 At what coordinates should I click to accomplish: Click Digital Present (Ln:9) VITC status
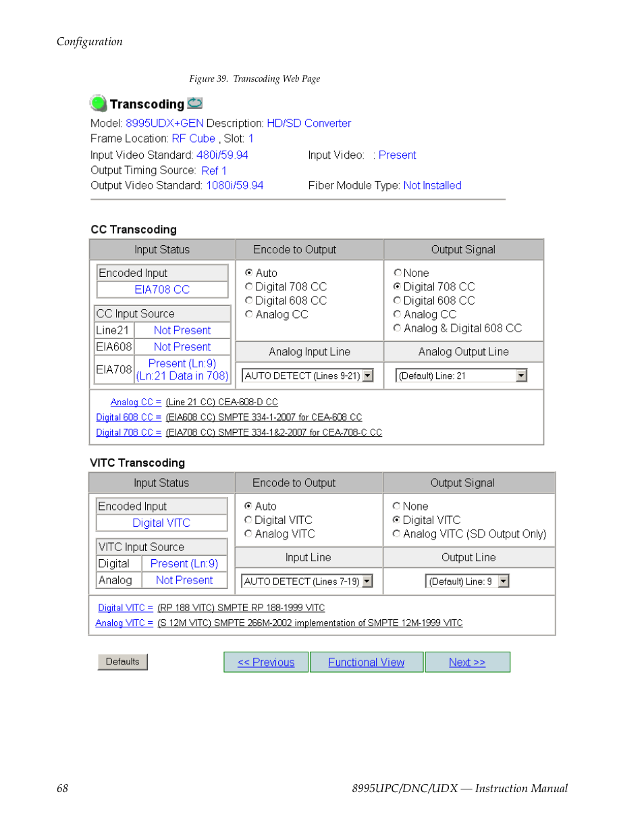(184, 564)
